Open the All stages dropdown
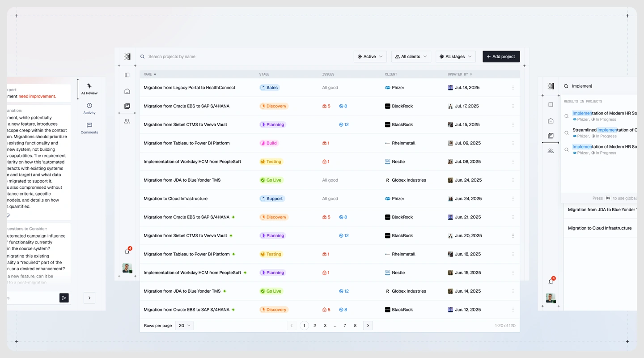 [x=455, y=56]
